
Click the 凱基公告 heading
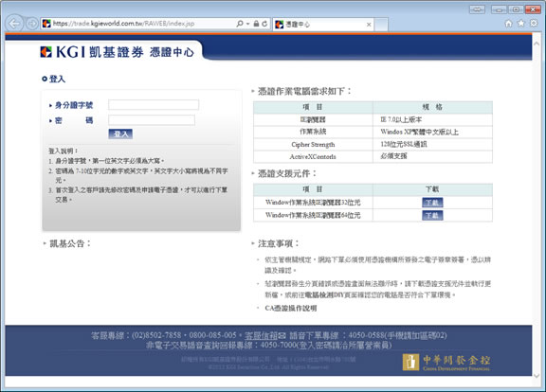pyautogui.click(x=70, y=243)
